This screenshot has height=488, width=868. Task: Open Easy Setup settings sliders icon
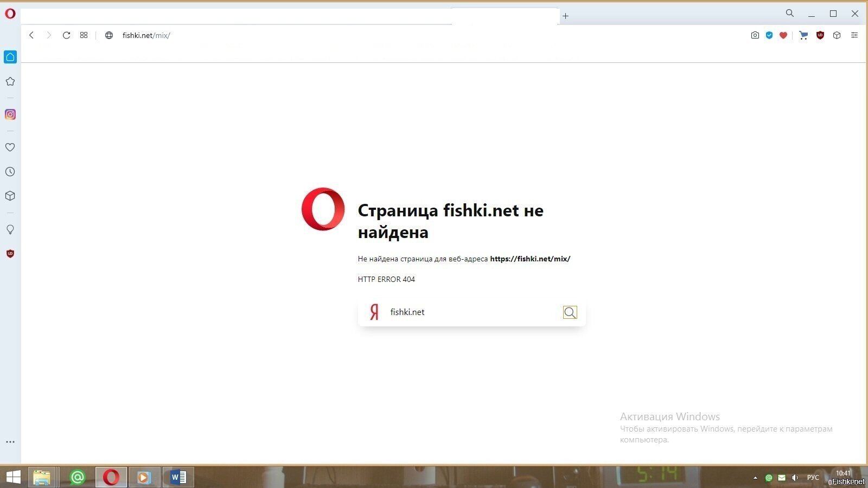pos(854,35)
